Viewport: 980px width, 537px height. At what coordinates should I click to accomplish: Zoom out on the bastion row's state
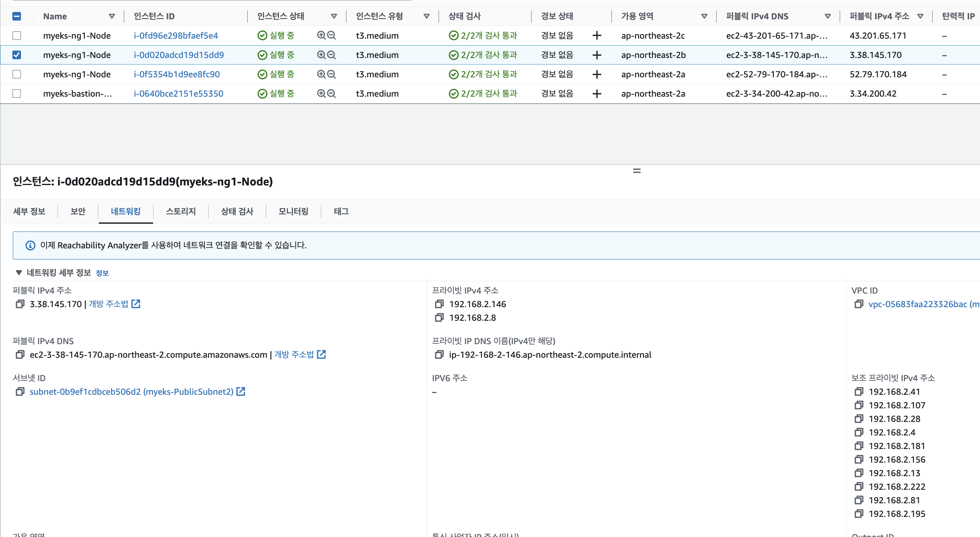point(332,94)
